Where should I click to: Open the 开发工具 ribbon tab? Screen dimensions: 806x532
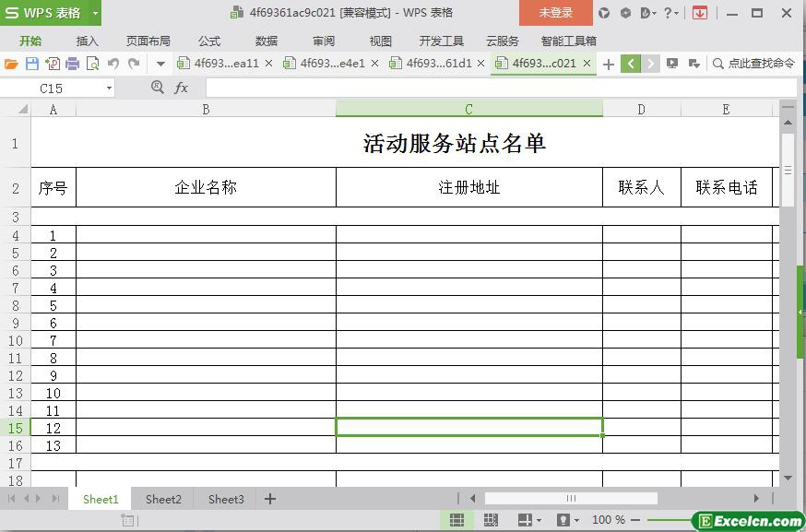[442, 41]
